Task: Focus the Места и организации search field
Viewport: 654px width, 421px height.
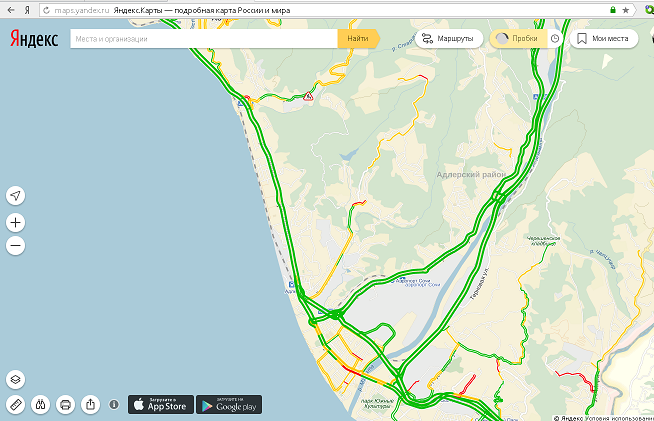Action: [204, 38]
